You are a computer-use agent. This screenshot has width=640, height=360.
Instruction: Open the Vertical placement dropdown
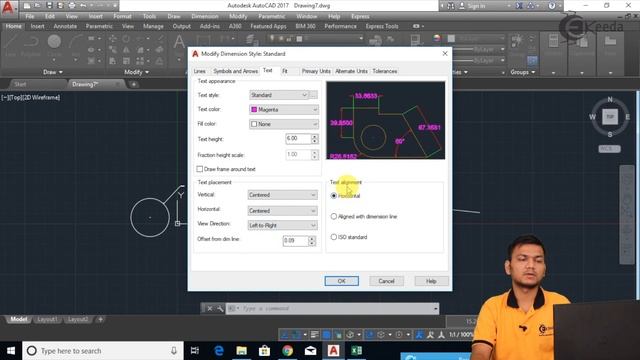[282, 195]
